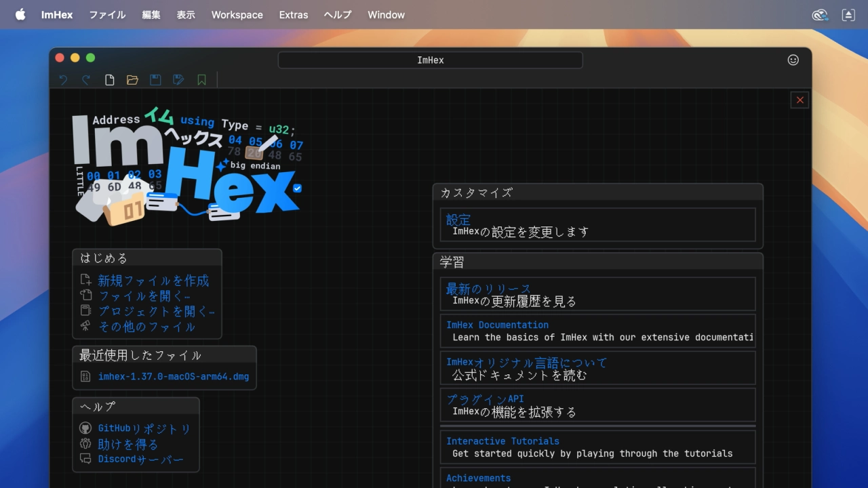868x488 pixels.
Task: Open プラグインAPI card
Action: click(597, 405)
